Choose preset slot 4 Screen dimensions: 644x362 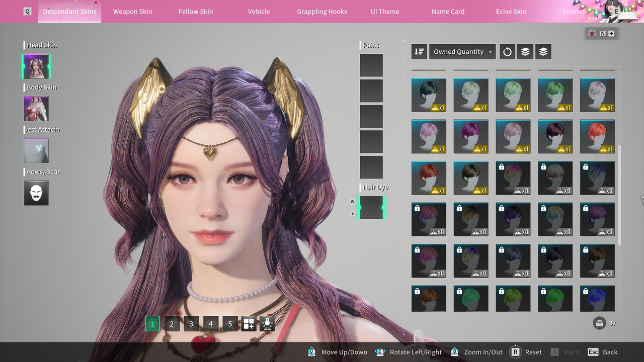pyautogui.click(x=211, y=324)
